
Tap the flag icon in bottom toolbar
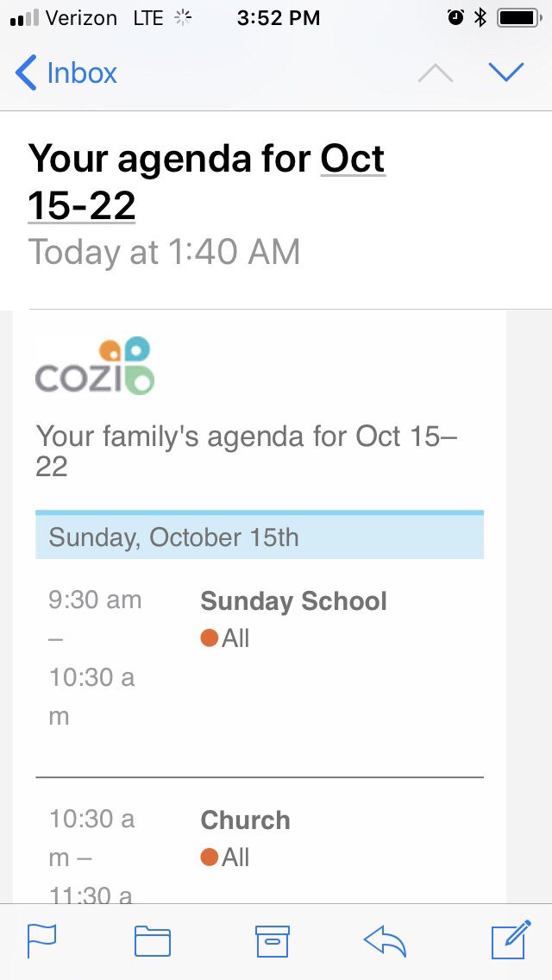[41, 941]
